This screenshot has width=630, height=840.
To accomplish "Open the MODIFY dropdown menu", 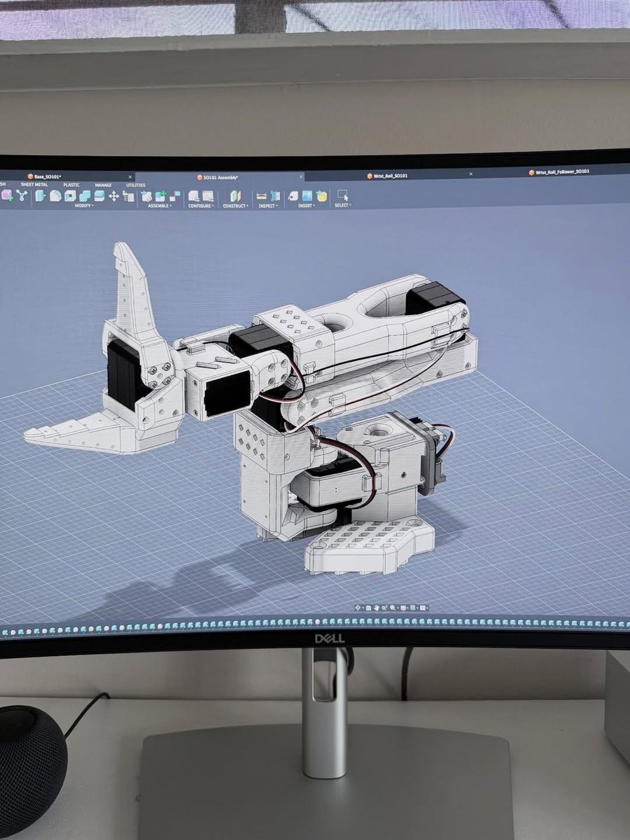I will (x=84, y=206).
